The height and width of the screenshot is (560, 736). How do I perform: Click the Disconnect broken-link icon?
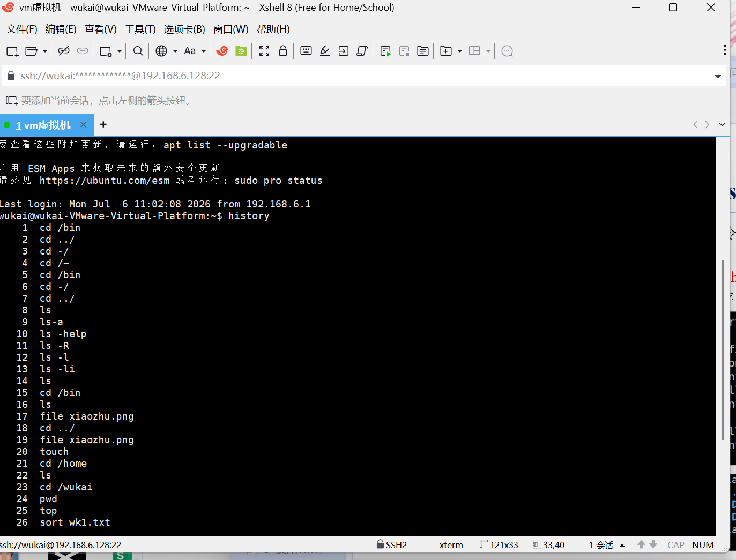[64, 51]
